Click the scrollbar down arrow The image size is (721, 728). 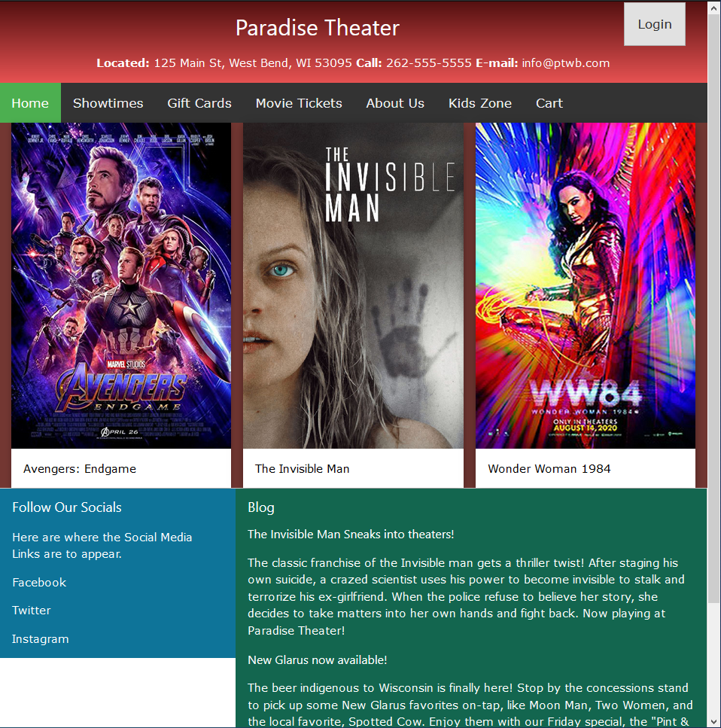[714, 721]
